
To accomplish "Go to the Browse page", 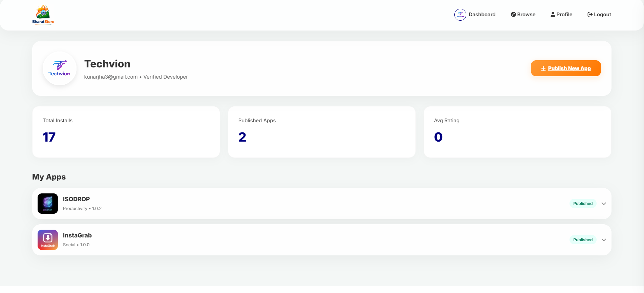I will click(x=523, y=15).
